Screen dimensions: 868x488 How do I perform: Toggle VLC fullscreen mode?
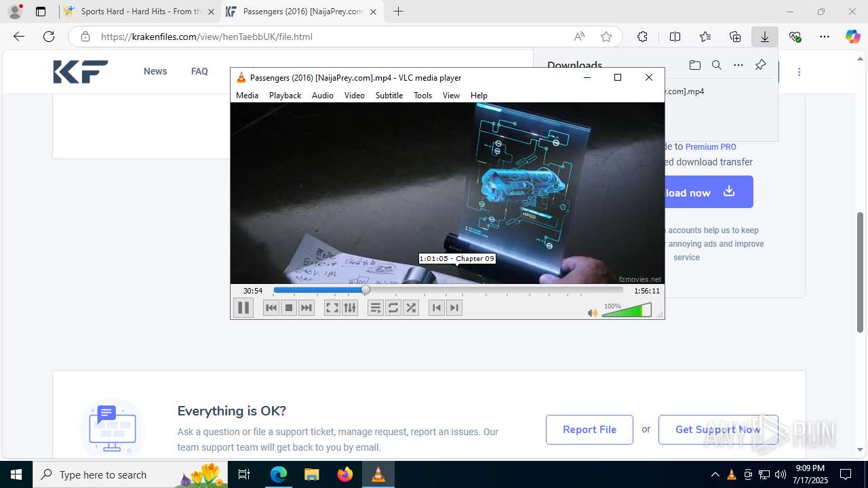click(x=332, y=308)
